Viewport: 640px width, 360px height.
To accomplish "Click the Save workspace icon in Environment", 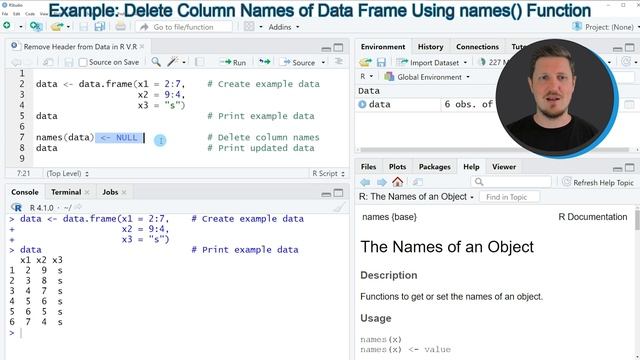I will point(381,62).
